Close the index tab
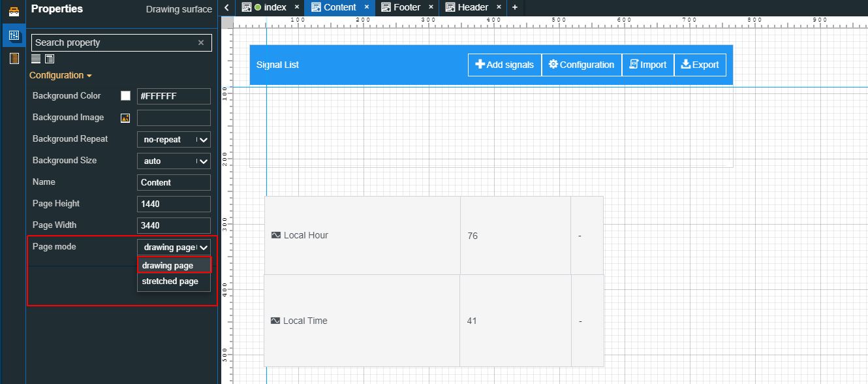This screenshot has height=384, width=868. 297,7
